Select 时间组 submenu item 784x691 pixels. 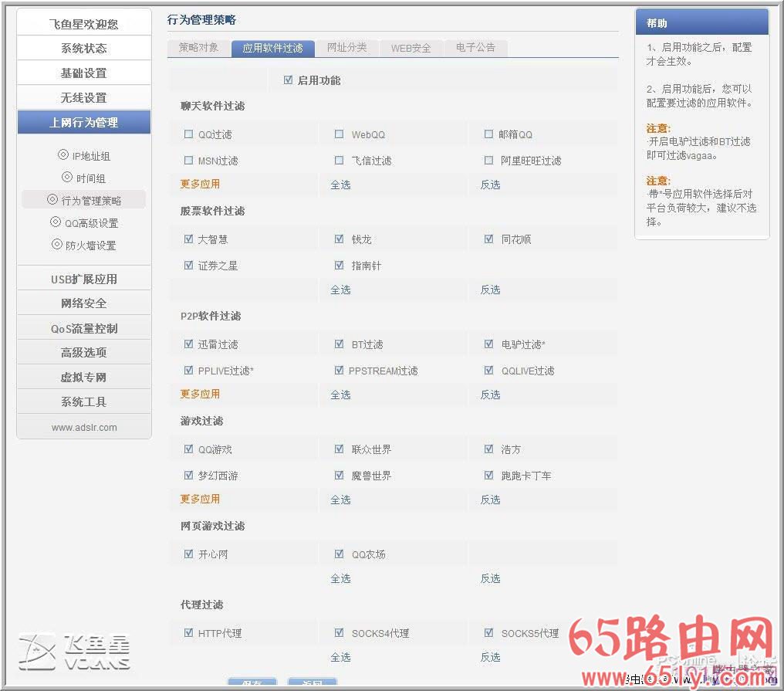tap(84, 178)
